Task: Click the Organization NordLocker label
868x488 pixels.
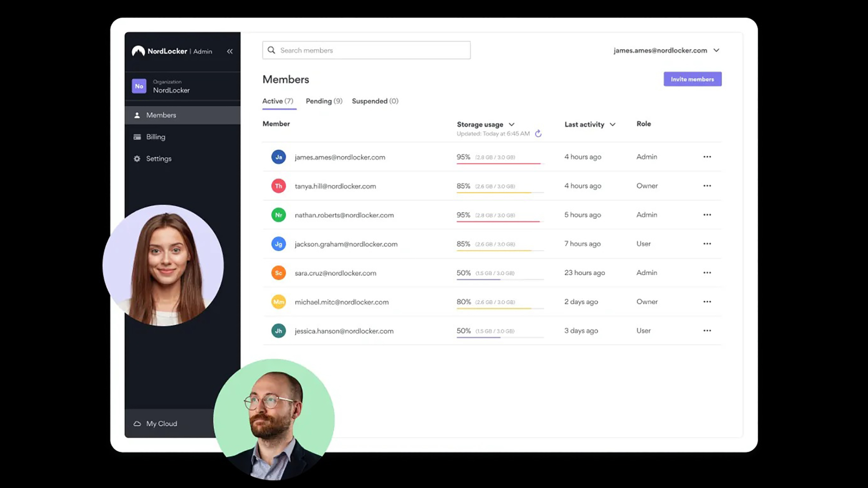Action: pyautogui.click(x=171, y=86)
